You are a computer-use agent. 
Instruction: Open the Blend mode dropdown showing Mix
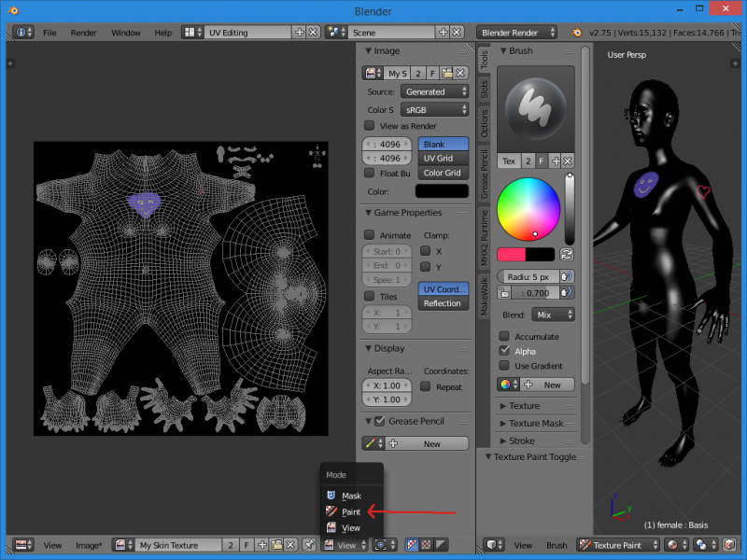(553, 315)
